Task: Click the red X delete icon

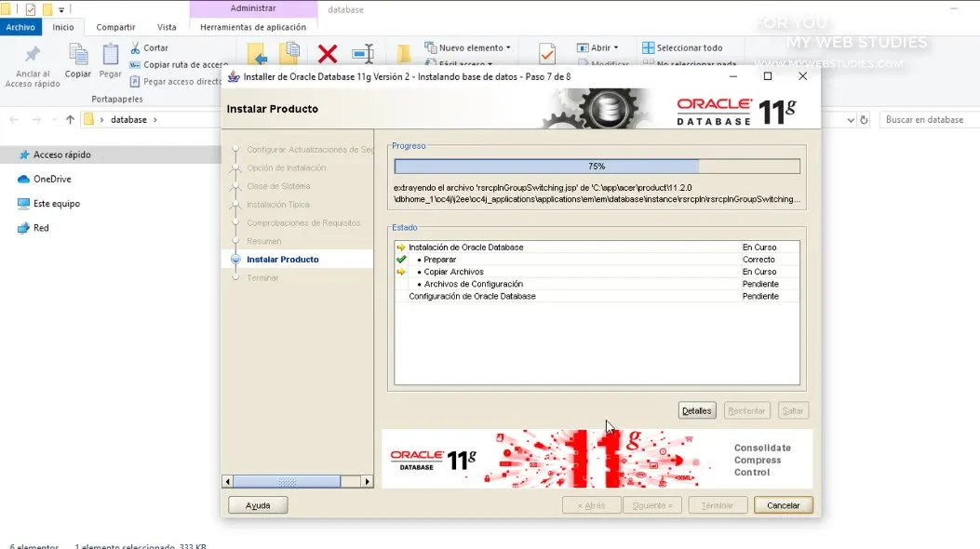Action: 328,54
